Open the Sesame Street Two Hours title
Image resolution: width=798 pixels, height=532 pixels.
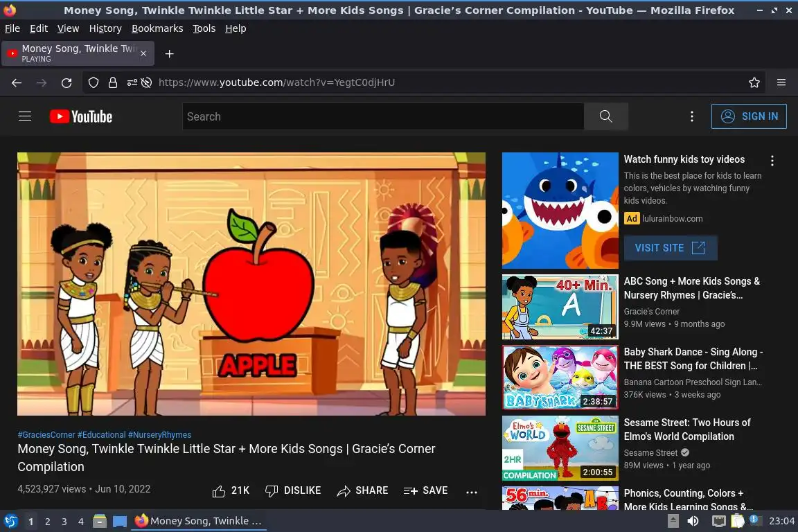pyautogui.click(x=687, y=429)
